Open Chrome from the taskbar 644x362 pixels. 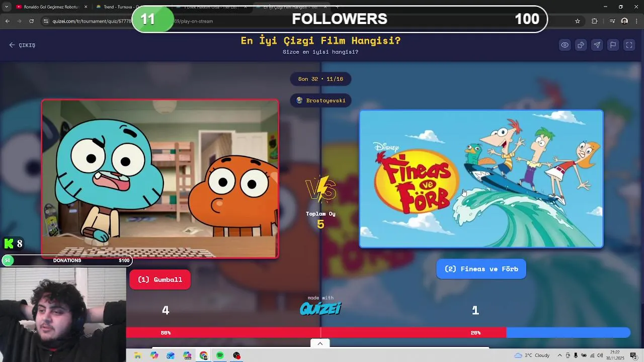coord(204,355)
